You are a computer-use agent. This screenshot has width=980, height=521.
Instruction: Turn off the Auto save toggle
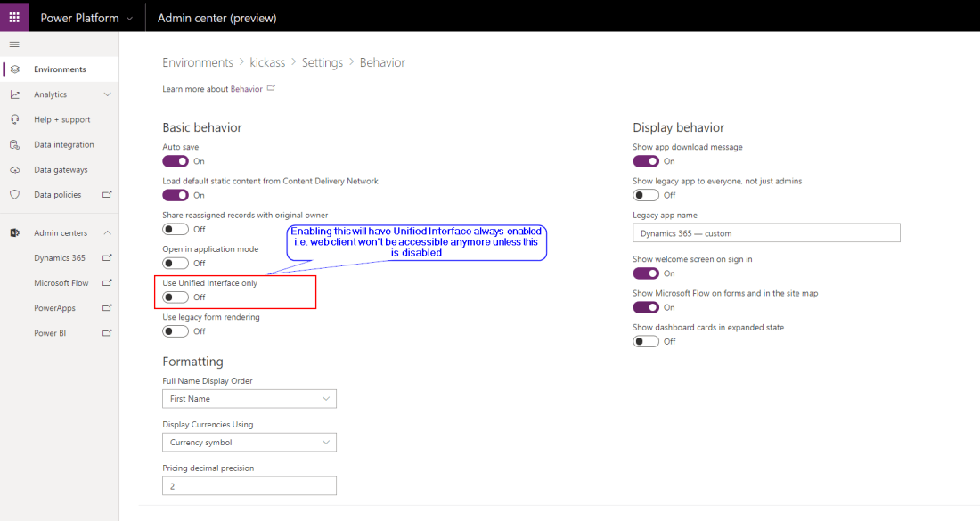point(176,161)
